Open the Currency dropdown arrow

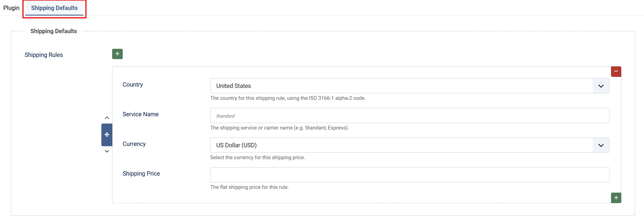(601, 145)
